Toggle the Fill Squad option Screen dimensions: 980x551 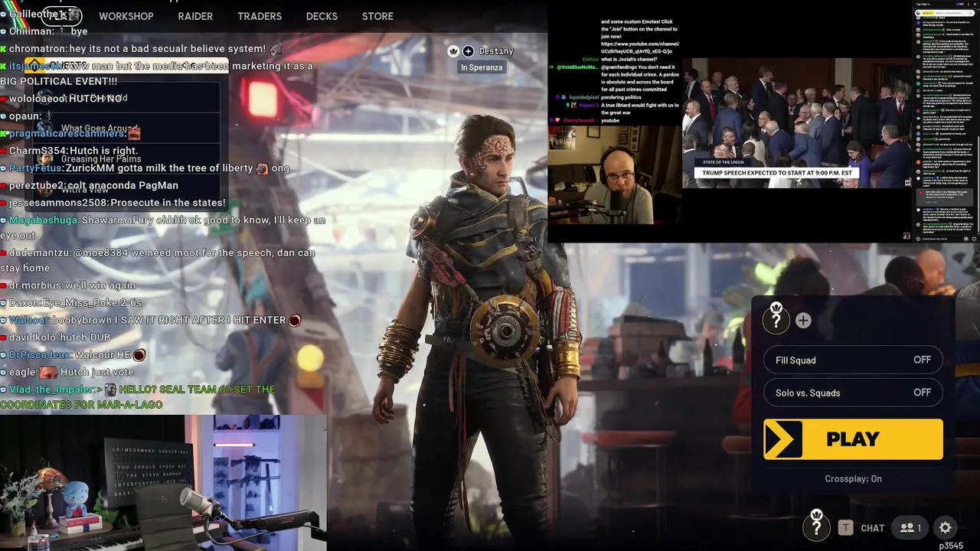click(x=853, y=360)
